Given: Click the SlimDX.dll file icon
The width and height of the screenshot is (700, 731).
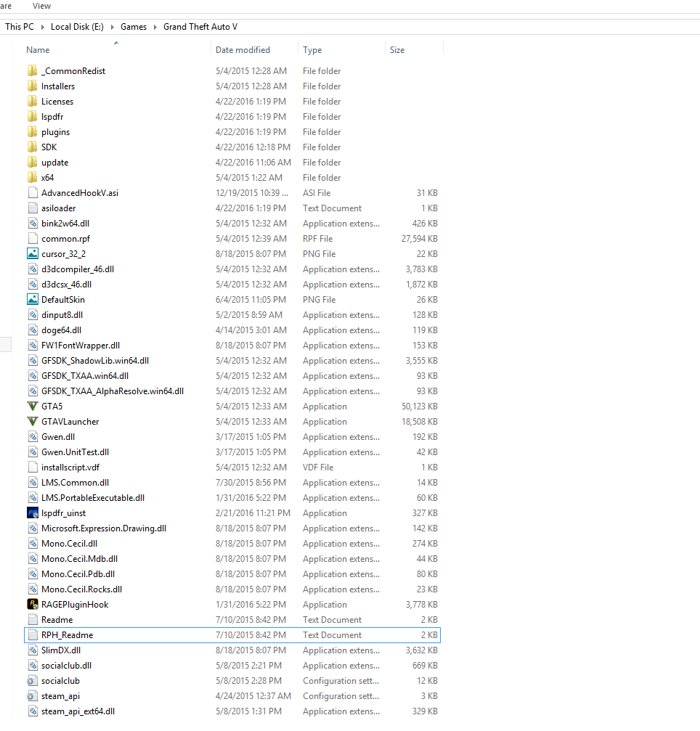Looking at the screenshot, I should tap(33, 650).
